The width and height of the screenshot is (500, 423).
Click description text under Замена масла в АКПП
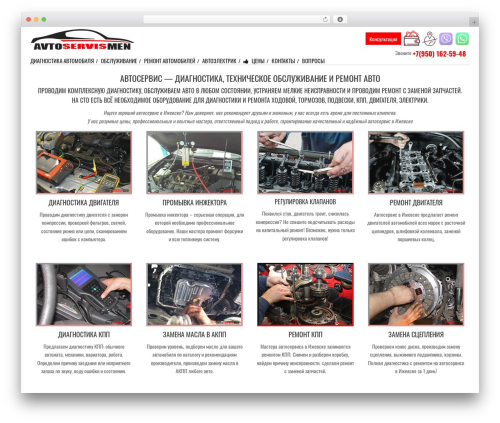click(195, 359)
